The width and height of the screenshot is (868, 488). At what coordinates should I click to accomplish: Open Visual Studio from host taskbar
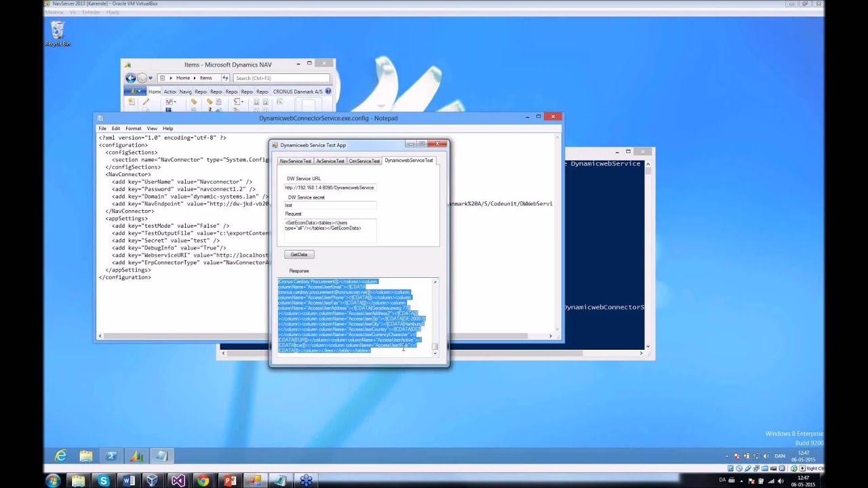(178, 481)
